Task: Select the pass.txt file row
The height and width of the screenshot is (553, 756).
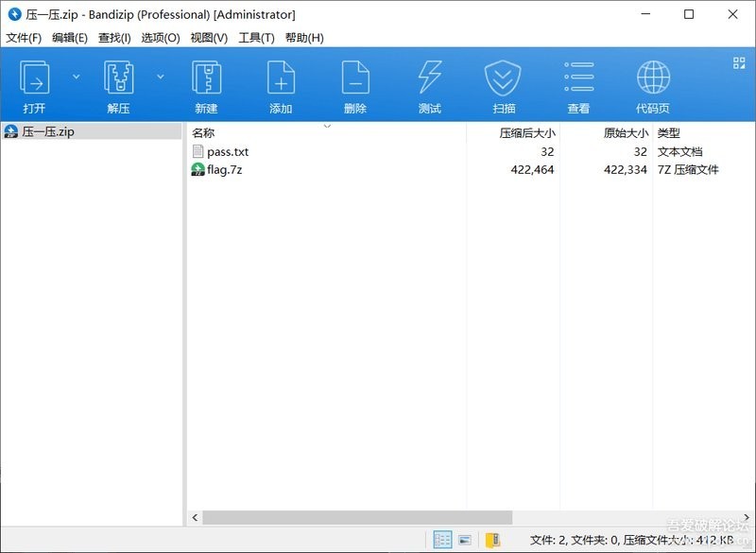Action: (470, 152)
